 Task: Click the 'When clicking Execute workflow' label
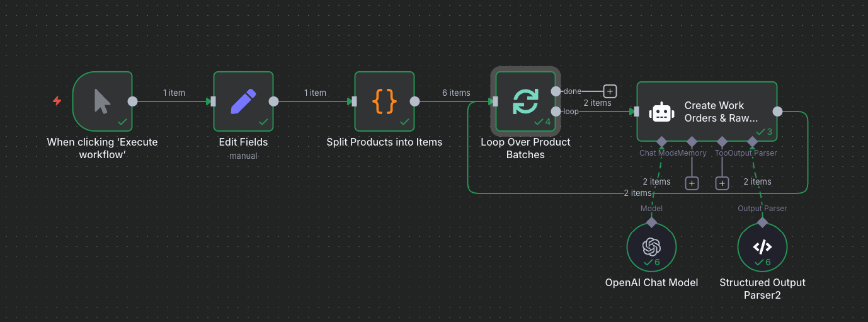[103, 148]
